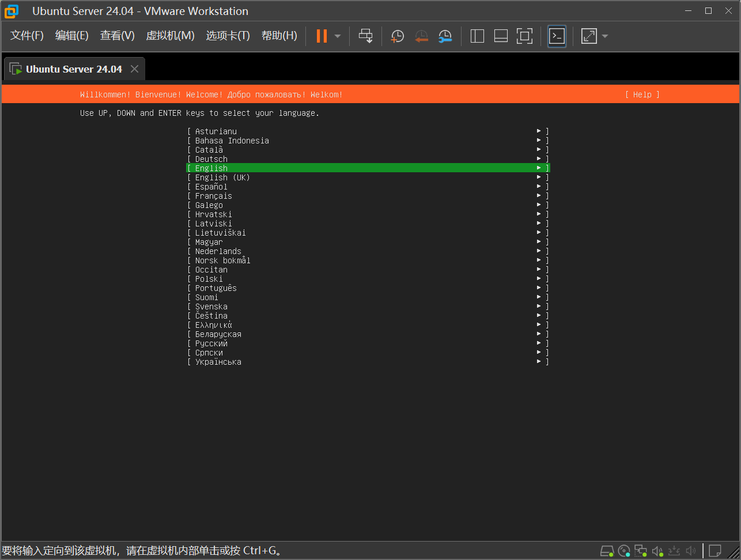
Task: Click the language selection instruction line
Action: (199, 113)
